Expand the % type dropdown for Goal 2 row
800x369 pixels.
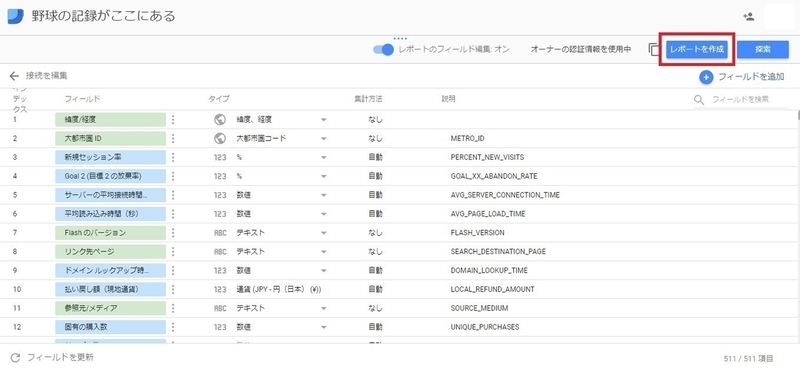(x=323, y=177)
